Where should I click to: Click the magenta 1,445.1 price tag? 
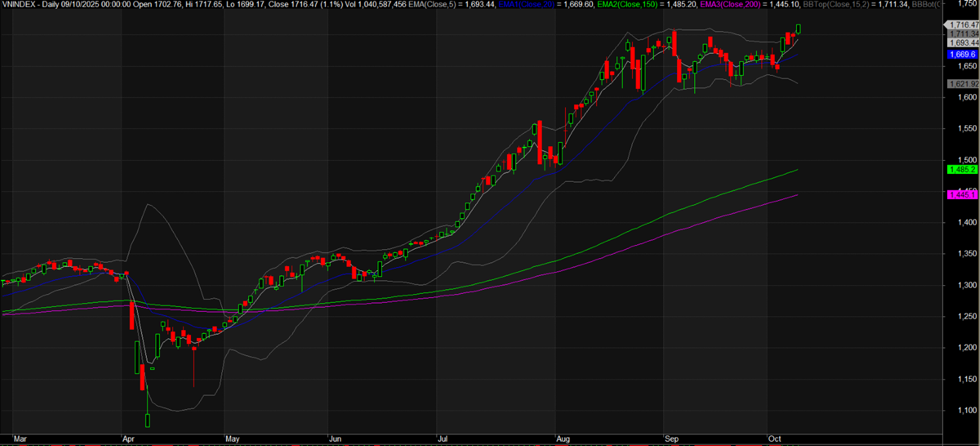pos(962,195)
